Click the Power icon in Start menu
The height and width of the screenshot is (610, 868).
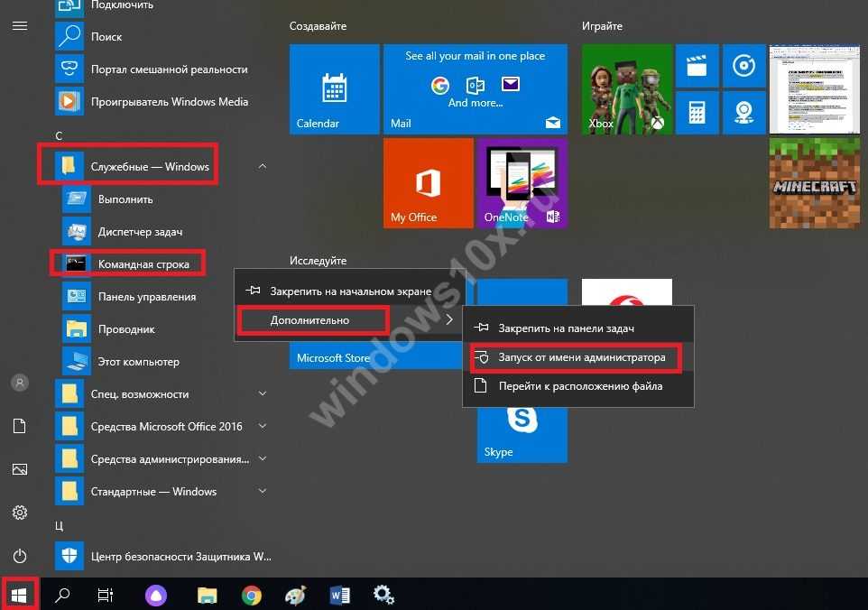click(19, 556)
